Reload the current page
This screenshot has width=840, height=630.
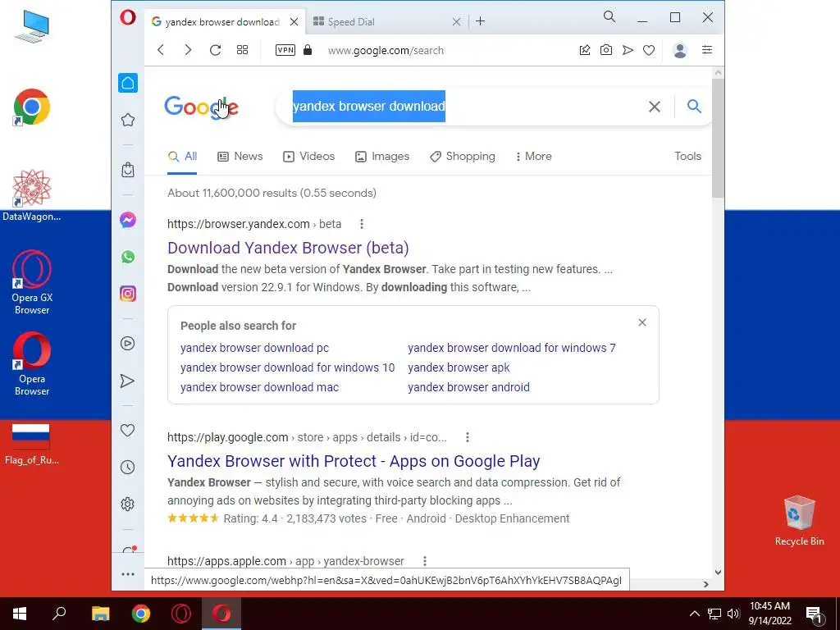click(216, 50)
